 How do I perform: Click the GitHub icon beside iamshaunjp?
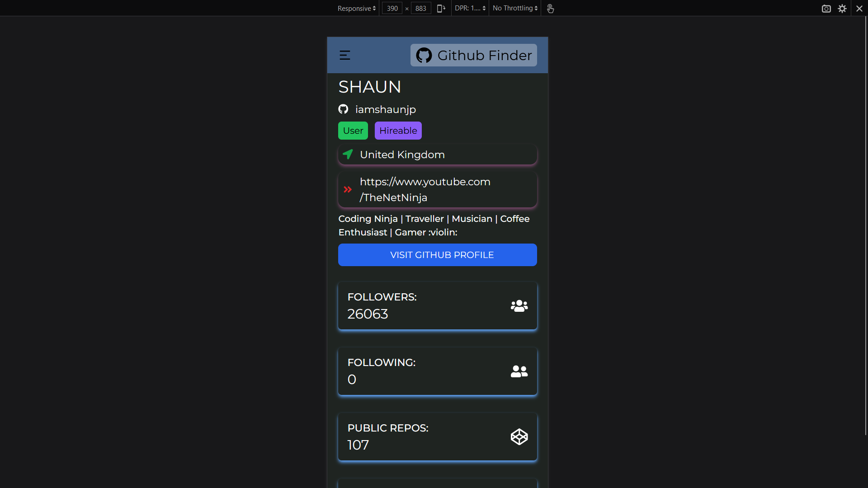click(344, 109)
